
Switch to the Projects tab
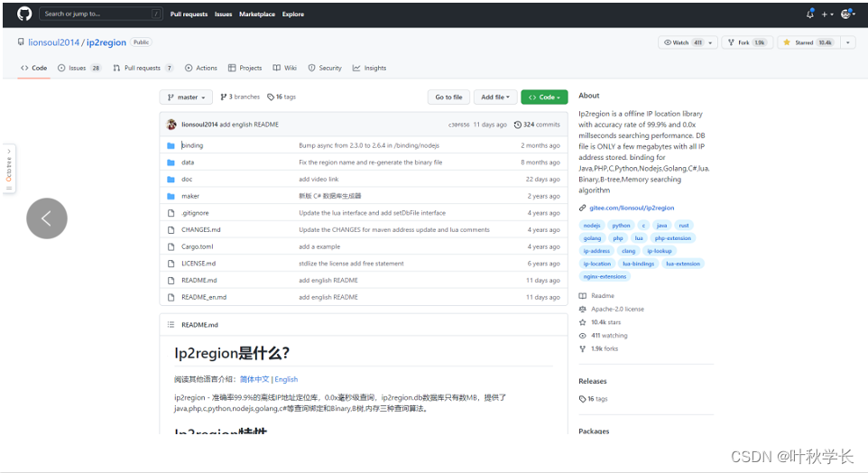245,68
